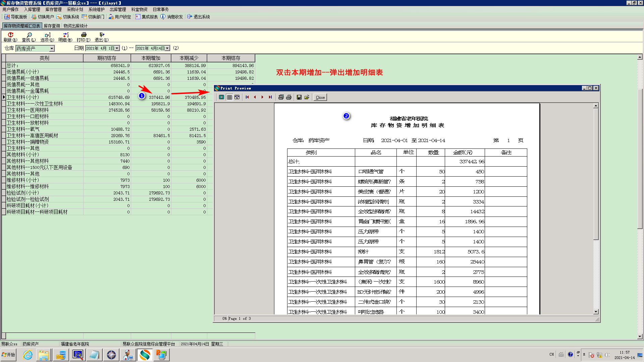Open the start date picker dropdown
Viewport: 644px width, 362px height.
point(117,48)
